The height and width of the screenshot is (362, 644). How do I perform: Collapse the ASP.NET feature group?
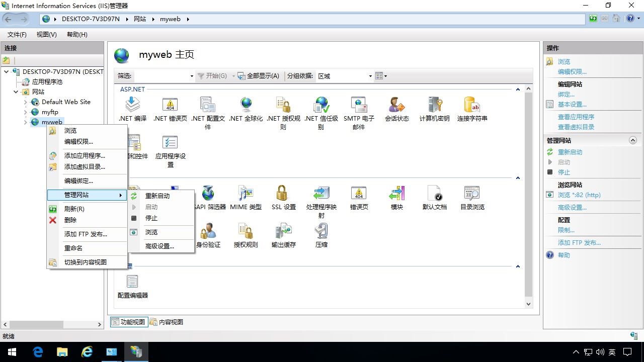518,89
